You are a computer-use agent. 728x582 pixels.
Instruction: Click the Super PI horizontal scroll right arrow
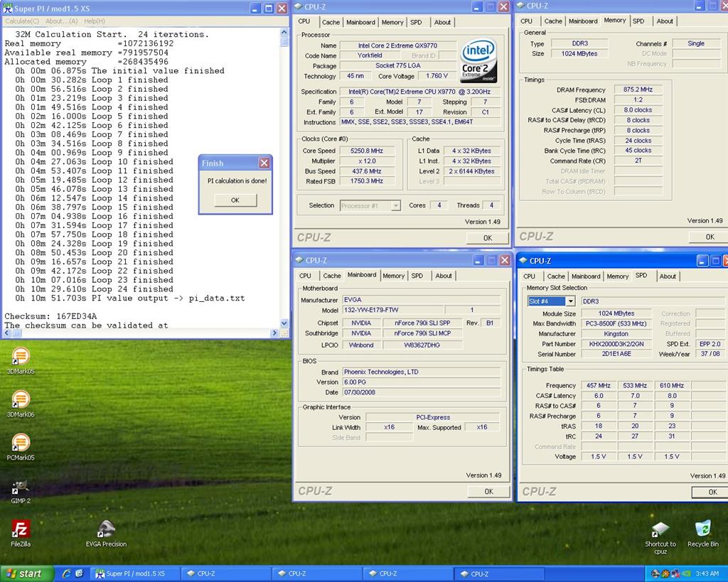click(x=274, y=333)
